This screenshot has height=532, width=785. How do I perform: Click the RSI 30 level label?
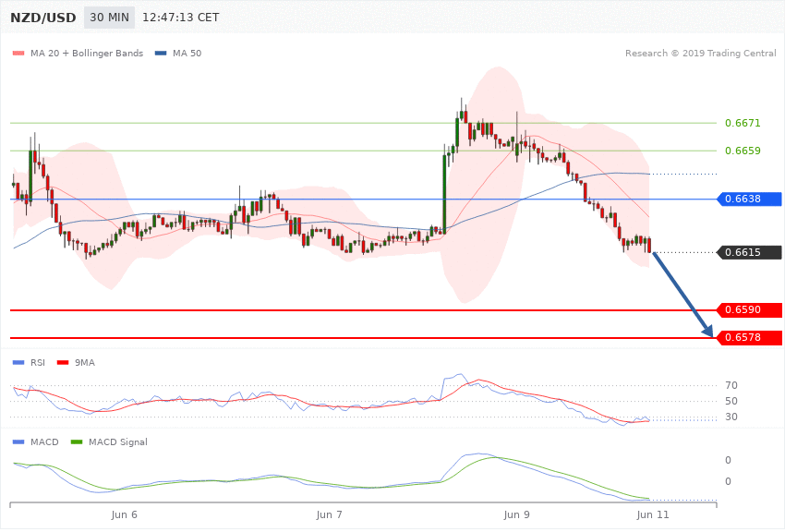[x=731, y=417]
